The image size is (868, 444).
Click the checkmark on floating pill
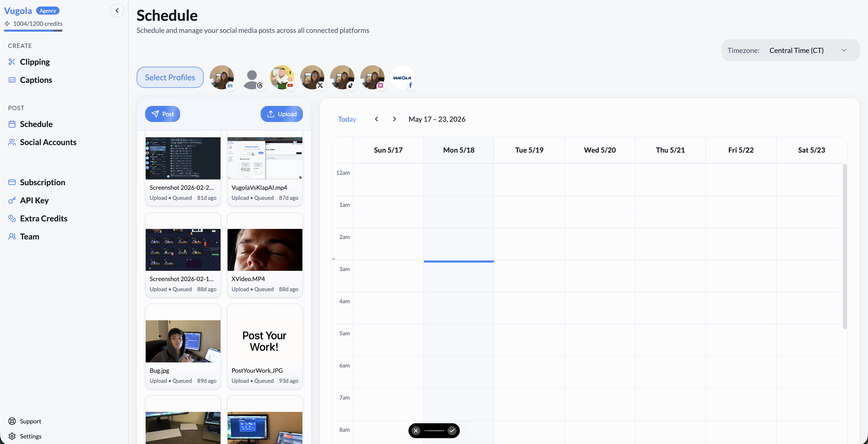tap(452, 430)
